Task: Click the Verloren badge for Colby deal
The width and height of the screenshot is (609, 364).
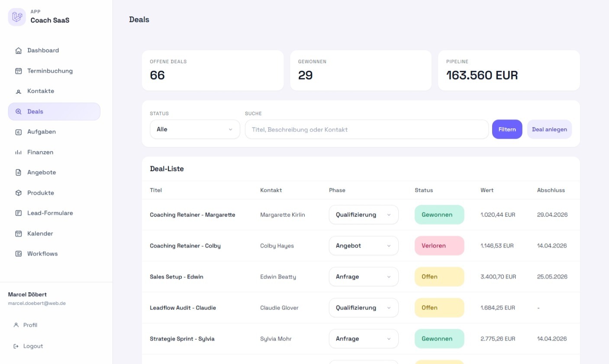Action: point(439,246)
